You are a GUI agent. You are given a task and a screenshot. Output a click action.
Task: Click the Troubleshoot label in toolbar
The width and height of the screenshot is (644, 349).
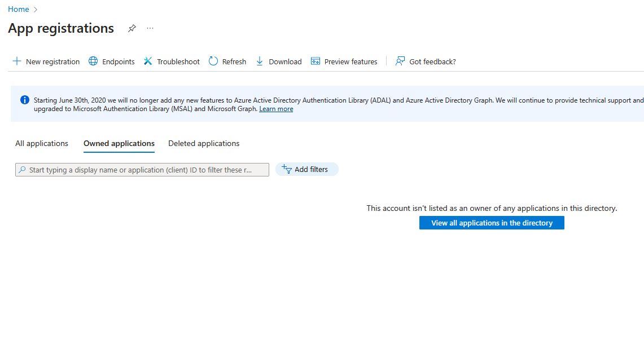pyautogui.click(x=178, y=61)
